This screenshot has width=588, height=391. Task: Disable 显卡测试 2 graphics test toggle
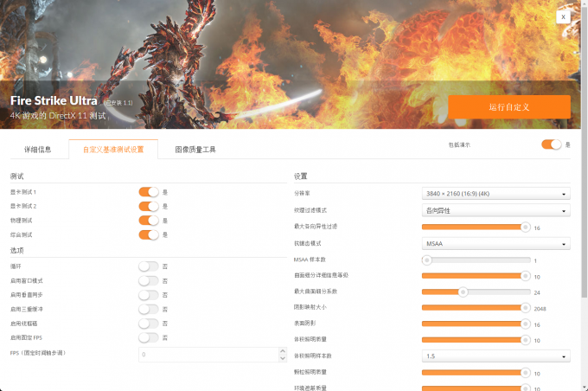click(149, 207)
